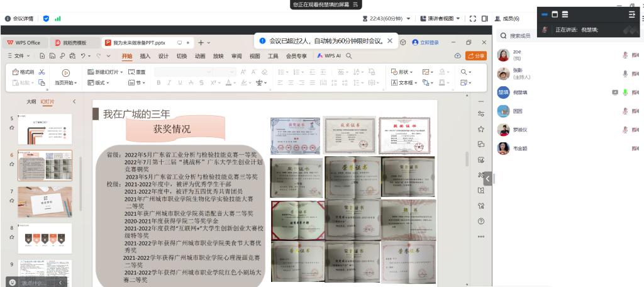
Task: Click the 立即登录 login link
Action: click(426, 42)
